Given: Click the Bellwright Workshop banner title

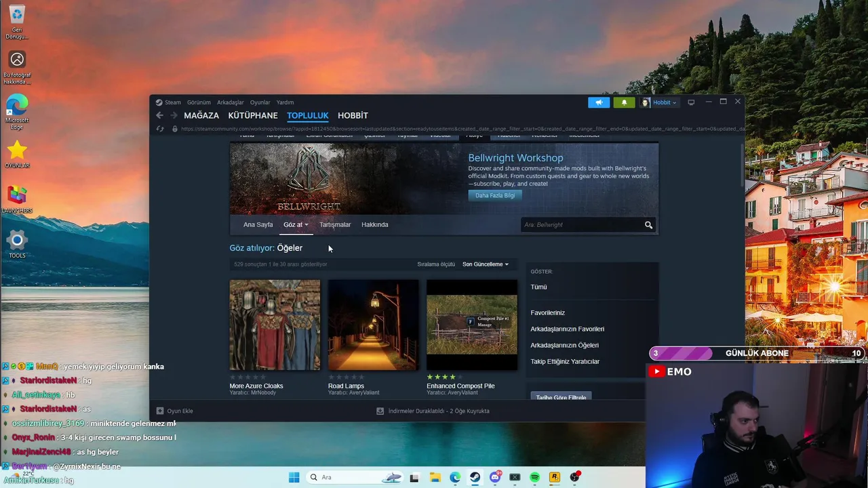Looking at the screenshot, I should click(515, 158).
